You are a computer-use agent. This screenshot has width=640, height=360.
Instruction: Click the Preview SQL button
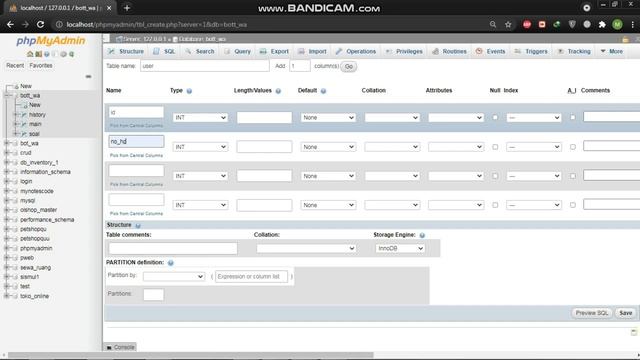(591, 313)
